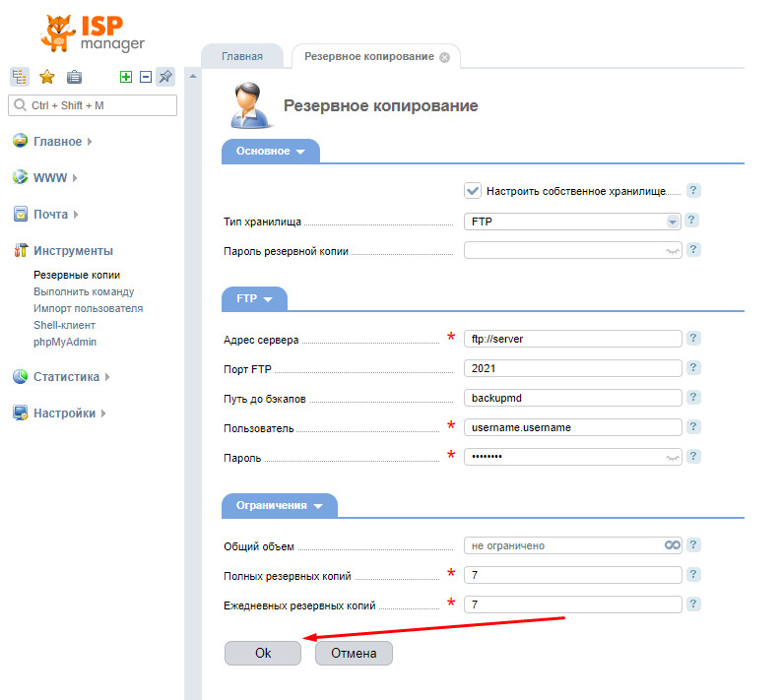Open phpMyAdmin link
Viewport: 780px width, 700px height.
[65, 342]
